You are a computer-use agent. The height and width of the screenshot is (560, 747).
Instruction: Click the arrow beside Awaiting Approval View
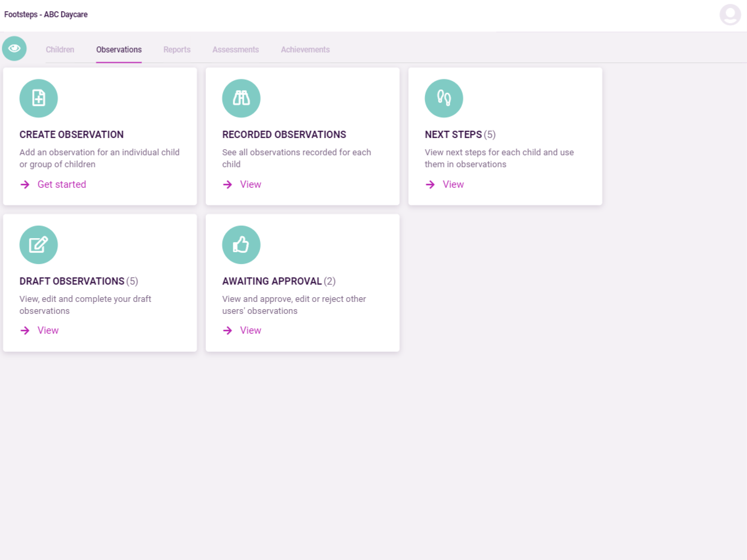(x=227, y=330)
